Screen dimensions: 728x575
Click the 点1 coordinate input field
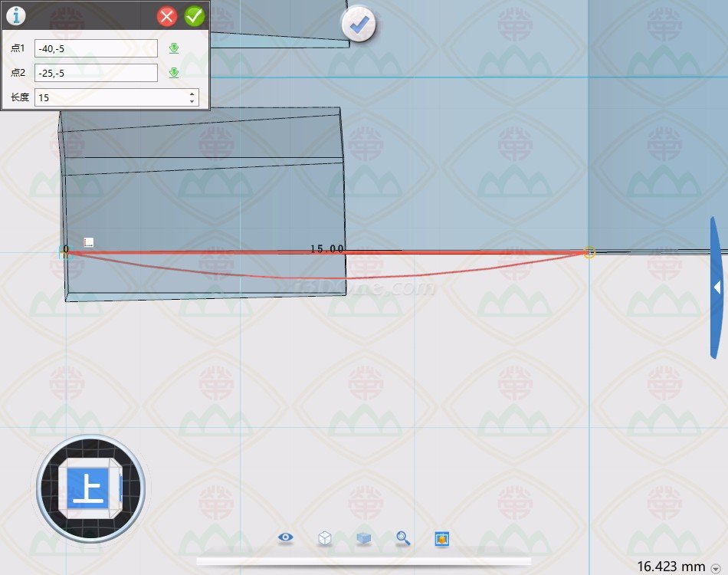point(96,48)
